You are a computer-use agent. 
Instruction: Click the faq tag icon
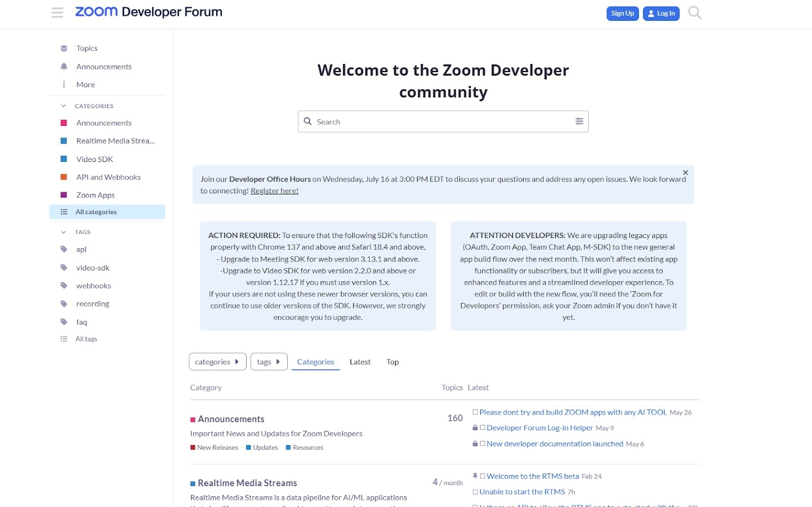coord(64,322)
